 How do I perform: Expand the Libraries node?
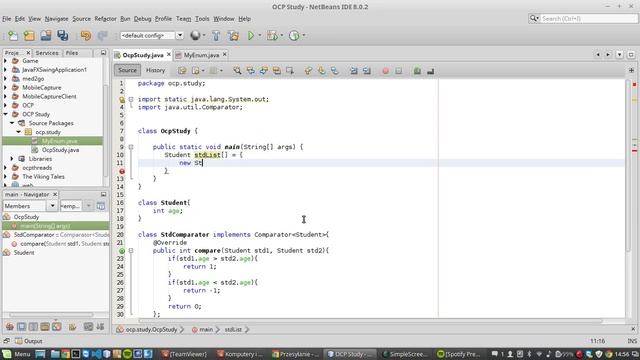click(x=12, y=159)
